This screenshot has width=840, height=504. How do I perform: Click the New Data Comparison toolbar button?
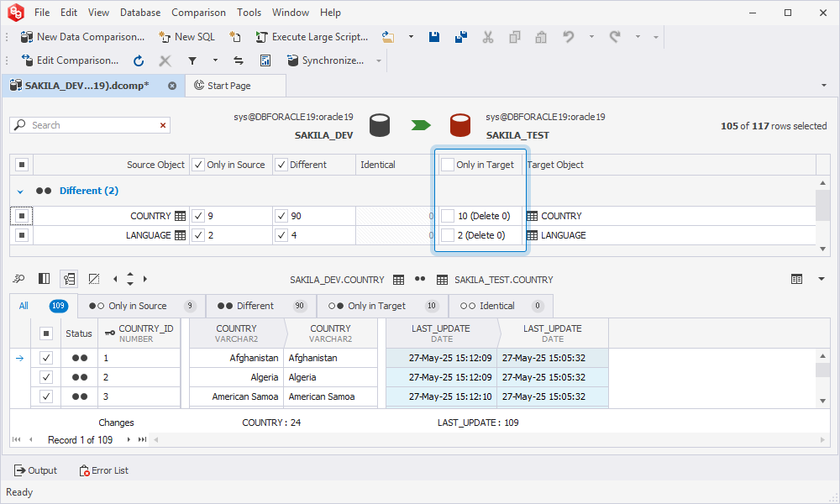click(82, 37)
